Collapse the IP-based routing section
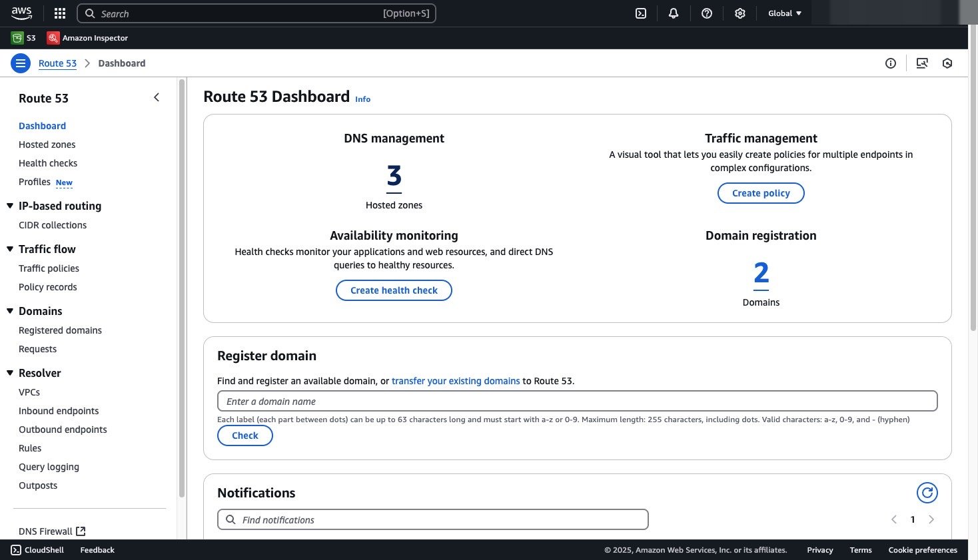Screen dimensions: 978x560 [10, 206]
